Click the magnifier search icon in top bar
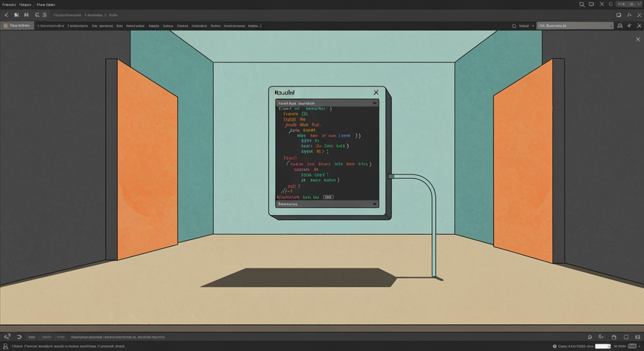The width and height of the screenshot is (644, 351). click(x=582, y=4)
